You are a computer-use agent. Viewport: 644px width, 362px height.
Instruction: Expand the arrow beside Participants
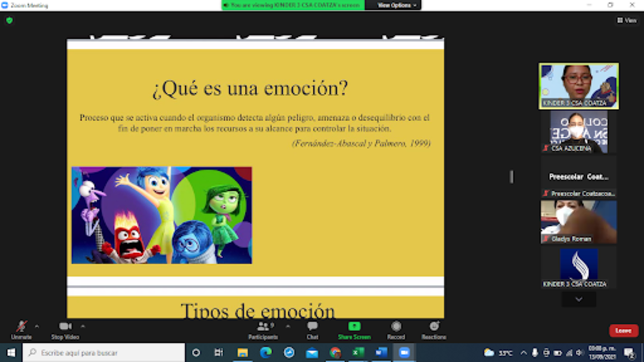click(x=288, y=326)
